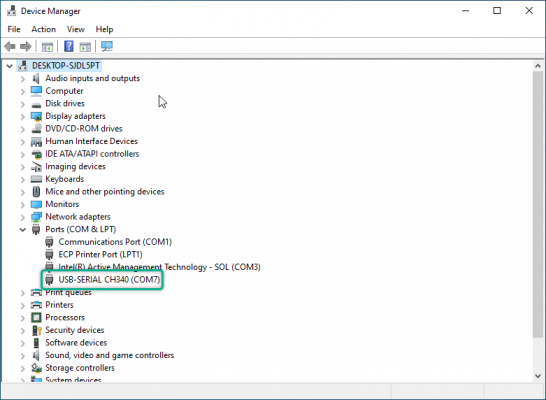This screenshot has height=400, width=546.
Task: Select Communications Port (COM1)
Action: 115,242
